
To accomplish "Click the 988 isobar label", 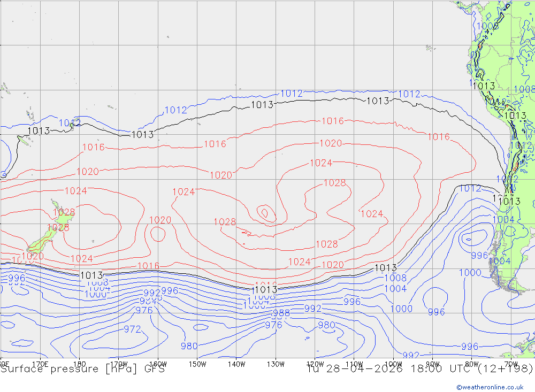I will (281, 313).
